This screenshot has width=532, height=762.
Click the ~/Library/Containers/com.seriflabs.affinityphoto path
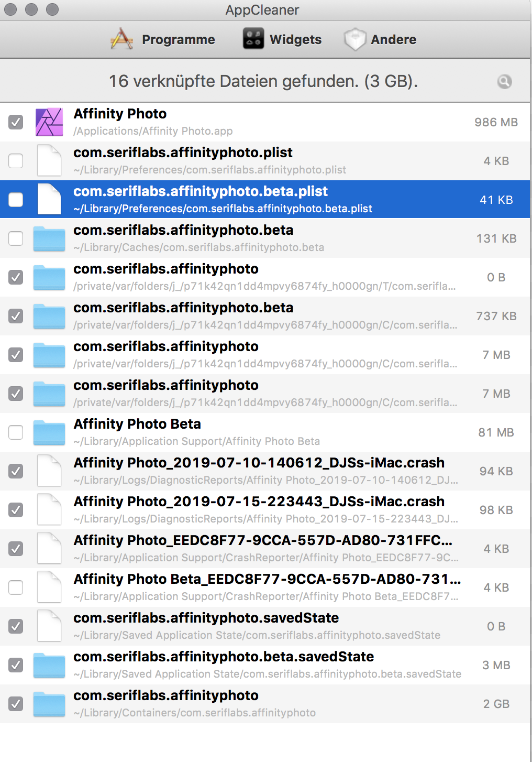[x=195, y=713]
